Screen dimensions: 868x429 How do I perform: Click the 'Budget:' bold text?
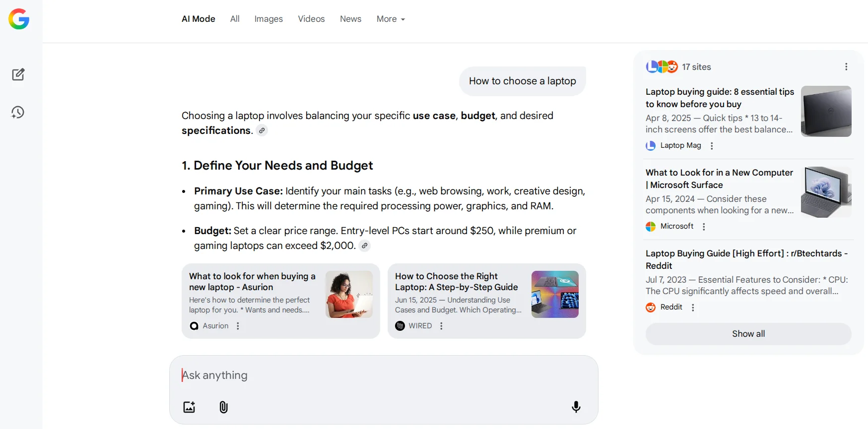tap(212, 231)
